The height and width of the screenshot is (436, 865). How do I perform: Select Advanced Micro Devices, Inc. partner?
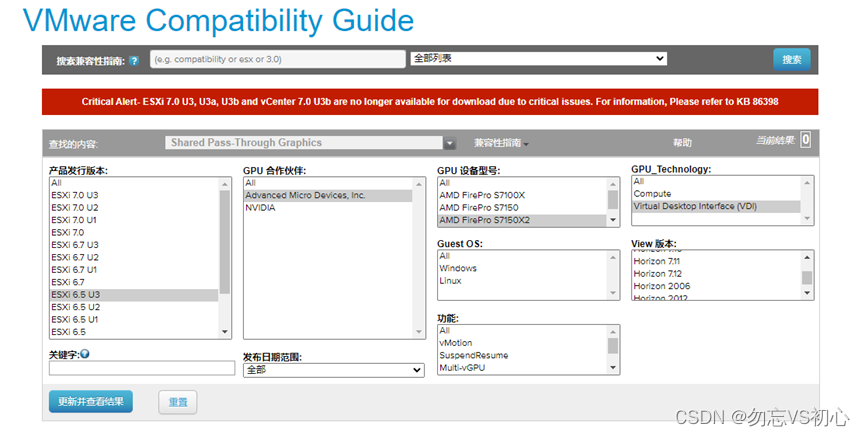[328, 195]
